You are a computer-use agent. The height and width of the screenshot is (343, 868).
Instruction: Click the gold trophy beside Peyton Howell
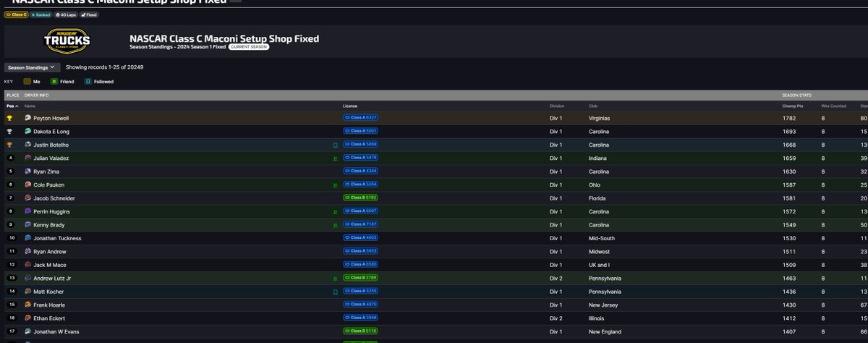pyautogui.click(x=9, y=118)
